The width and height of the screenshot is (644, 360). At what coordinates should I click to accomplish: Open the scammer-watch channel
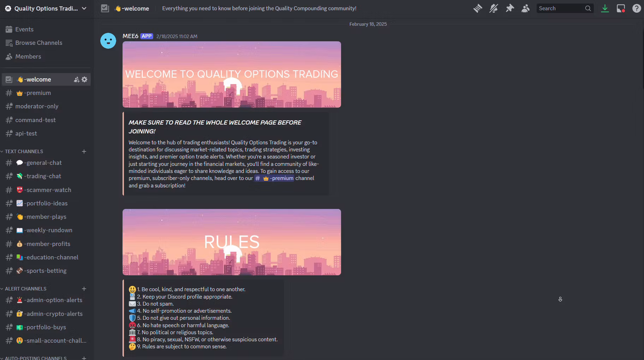[48, 190]
